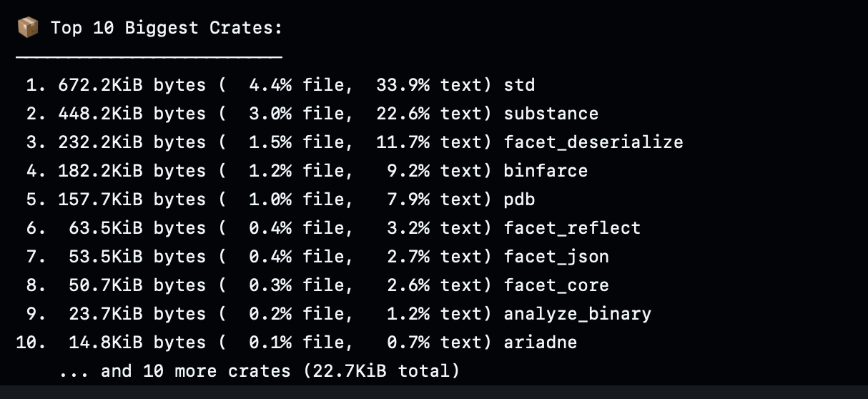
Task: Click the "Top 10 Biggest Crates:" heading
Action: [166, 29]
